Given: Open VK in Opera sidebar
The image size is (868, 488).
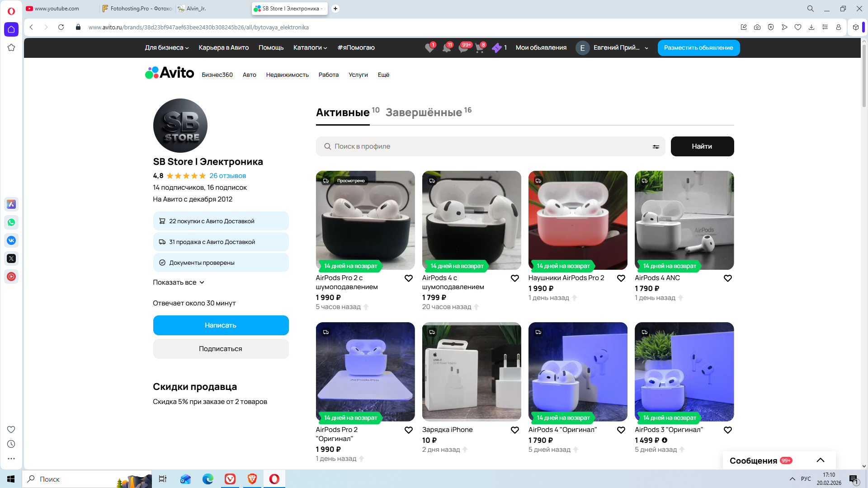Looking at the screenshot, I should [x=11, y=240].
